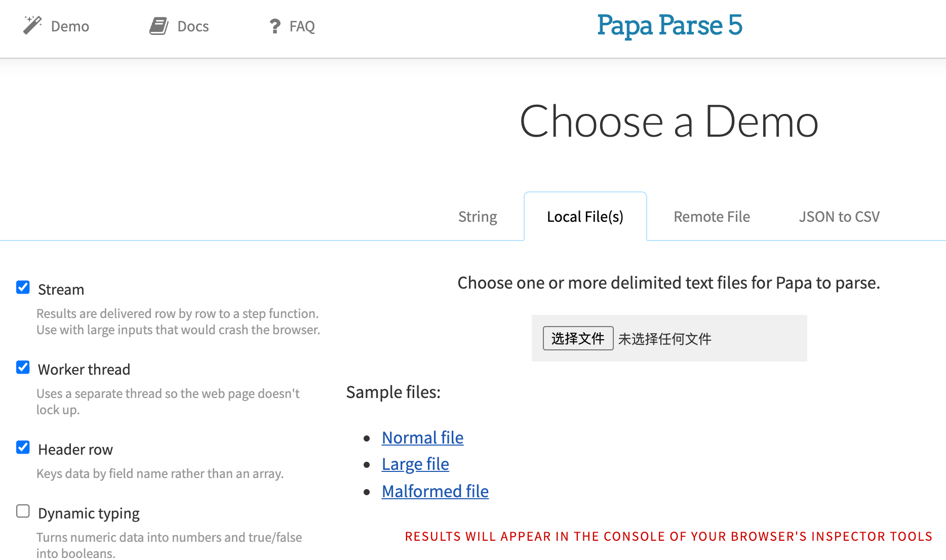Click the 'Uses a separate thread' description
The width and height of the screenshot is (946, 560).
click(x=168, y=402)
